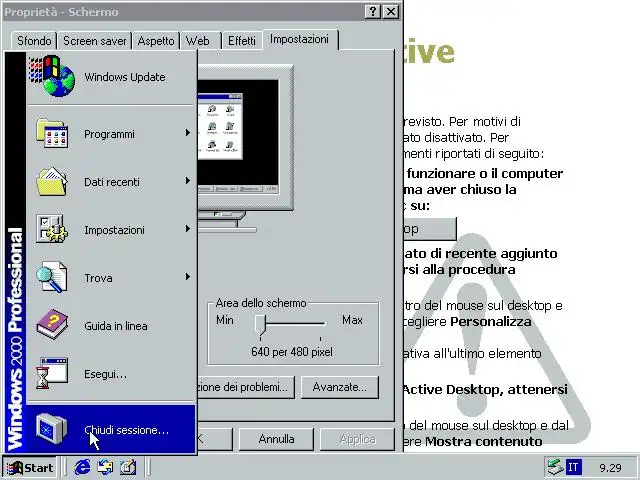Choose Esegui... menu entry
Screen dimensions: 640x480
click(x=111, y=373)
